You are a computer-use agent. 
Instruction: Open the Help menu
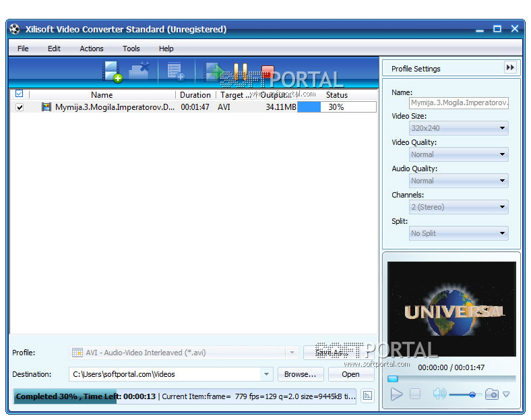(x=166, y=49)
